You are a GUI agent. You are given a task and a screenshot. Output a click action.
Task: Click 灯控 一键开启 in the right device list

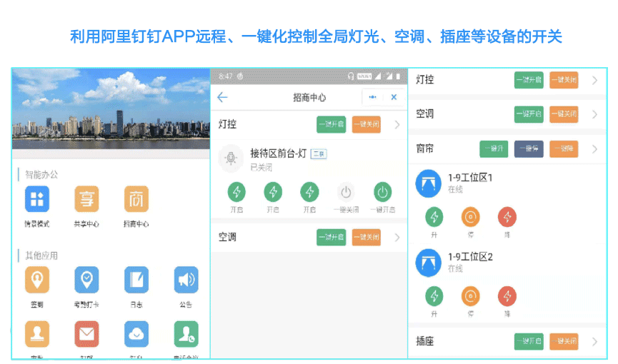[529, 80]
